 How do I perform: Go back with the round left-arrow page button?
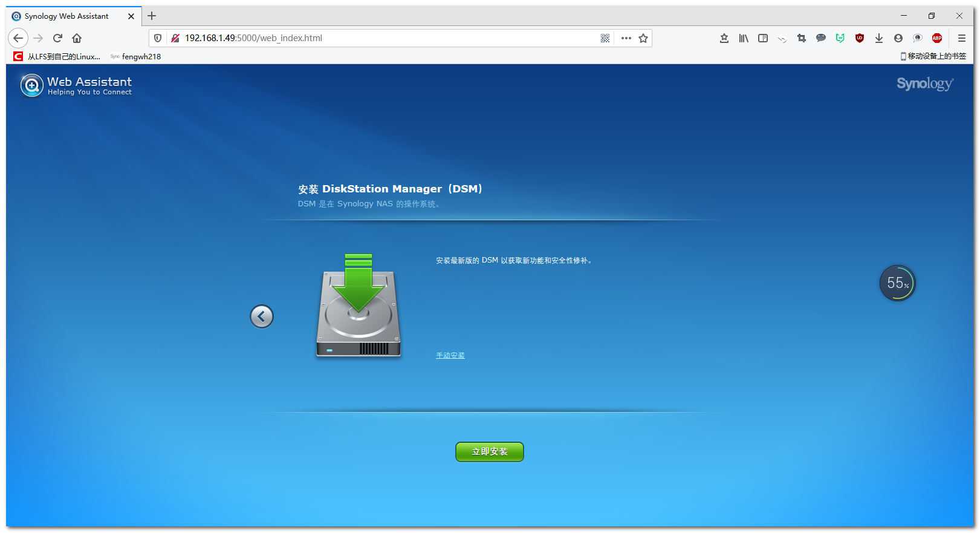pyautogui.click(x=262, y=316)
